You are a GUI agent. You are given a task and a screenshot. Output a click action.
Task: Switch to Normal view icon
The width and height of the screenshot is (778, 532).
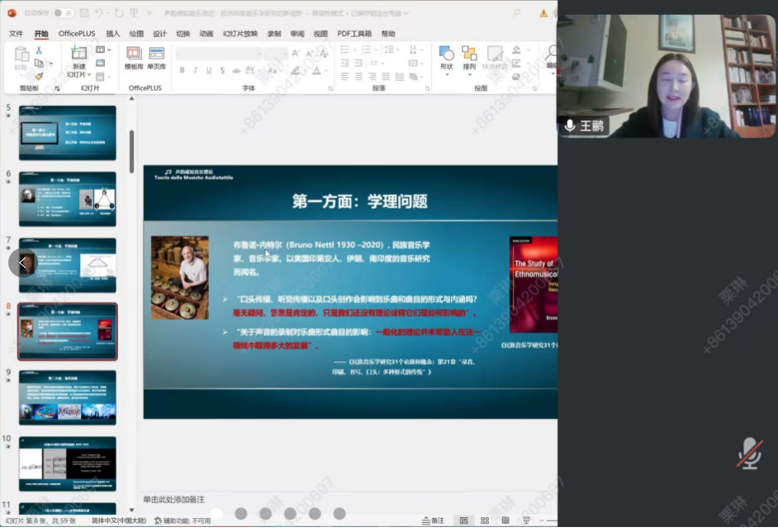pyautogui.click(x=463, y=520)
